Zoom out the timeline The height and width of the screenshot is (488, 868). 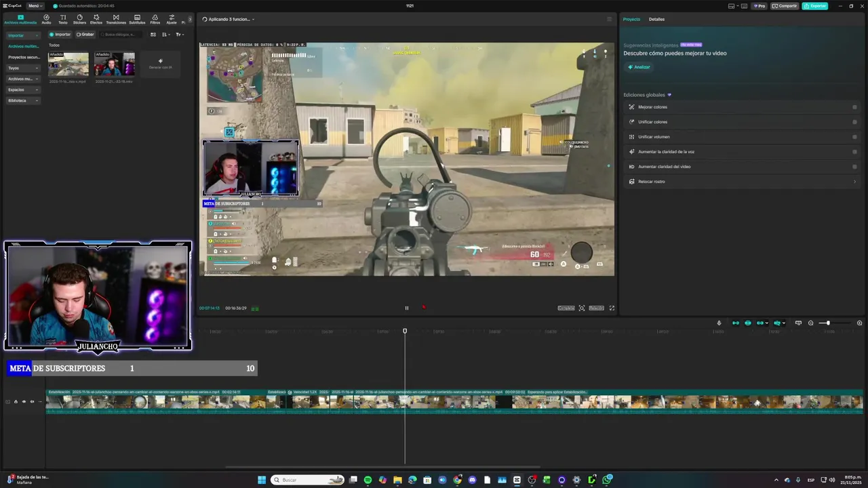coord(810,323)
